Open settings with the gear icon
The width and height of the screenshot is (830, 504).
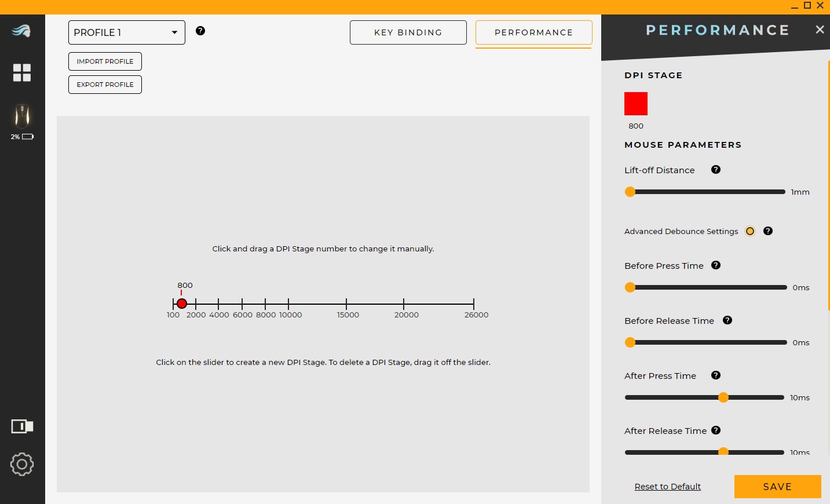22,464
